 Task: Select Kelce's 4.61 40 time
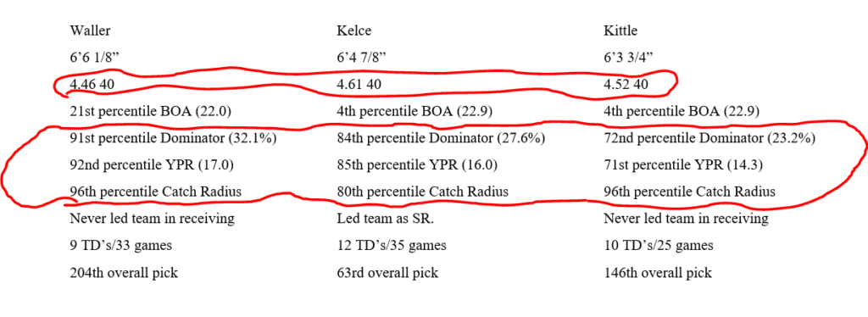tap(359, 86)
